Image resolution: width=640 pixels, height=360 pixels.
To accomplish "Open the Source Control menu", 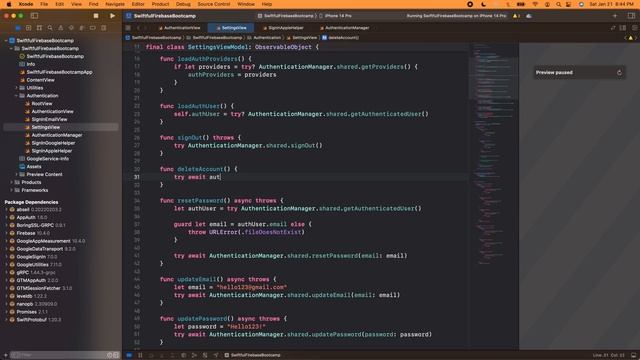I will tap(214, 4).
